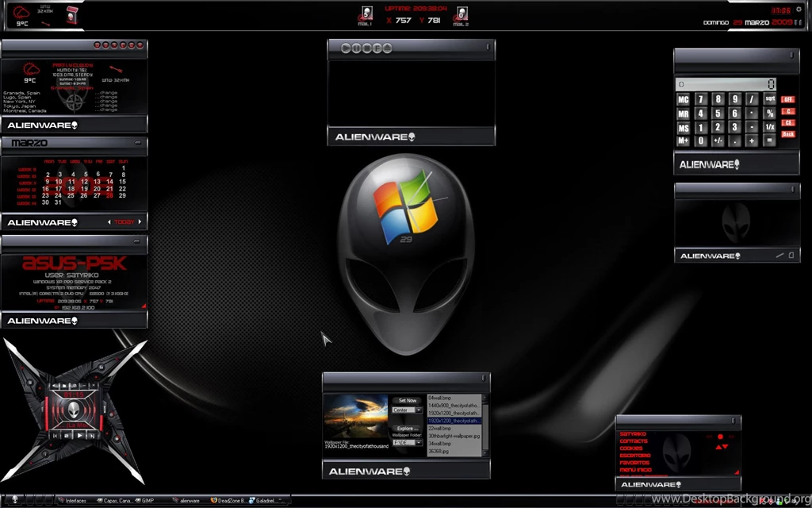Open the Center position dropdown in wallpaper changer
The width and height of the screenshot is (812, 508).
tap(417, 410)
